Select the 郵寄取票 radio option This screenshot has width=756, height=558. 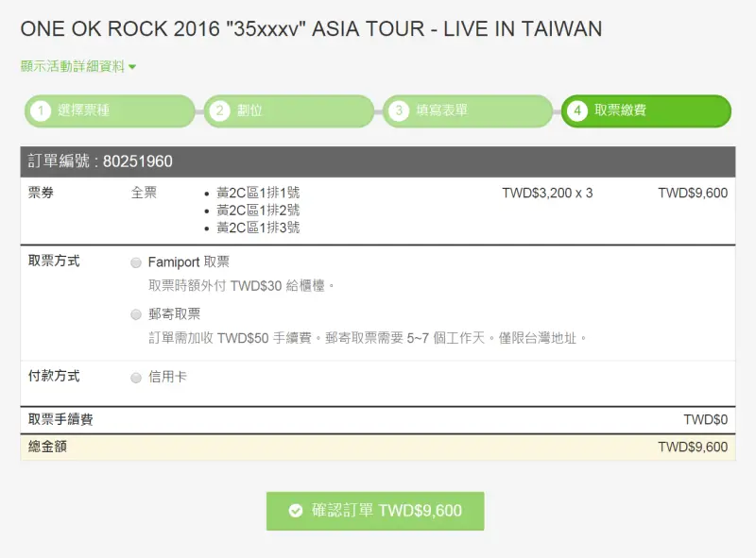pyautogui.click(x=136, y=314)
